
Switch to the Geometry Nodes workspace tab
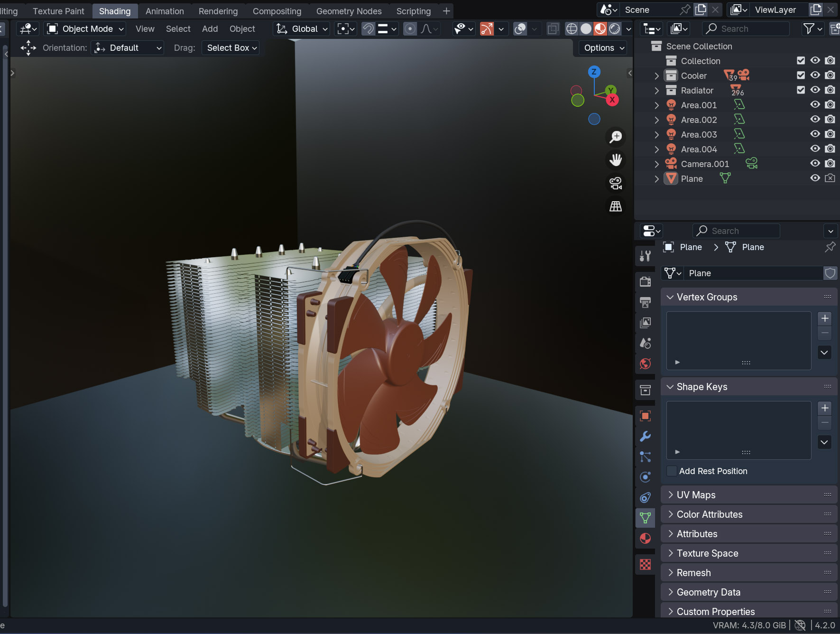coord(349,11)
